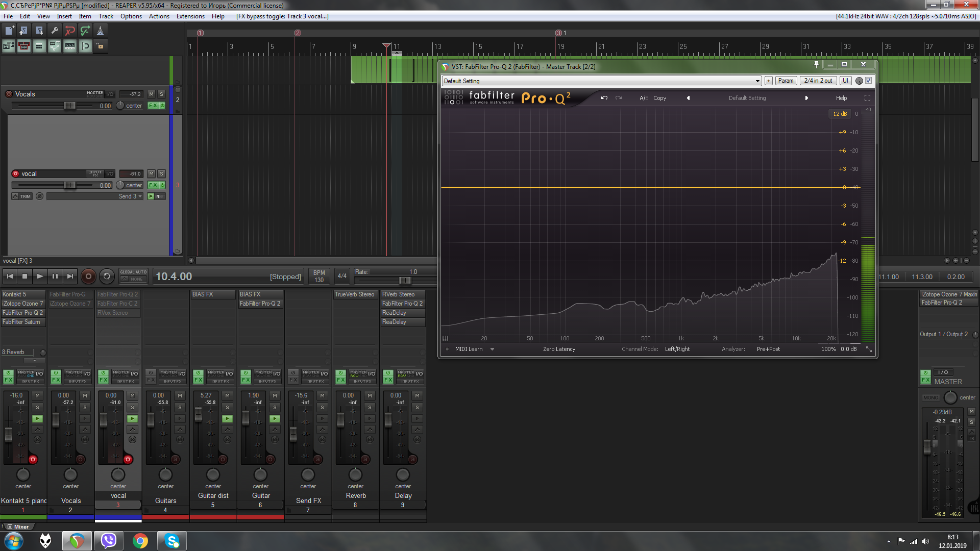
Task: Toggle auto-crossfade toolbar icon
Action: point(9,46)
